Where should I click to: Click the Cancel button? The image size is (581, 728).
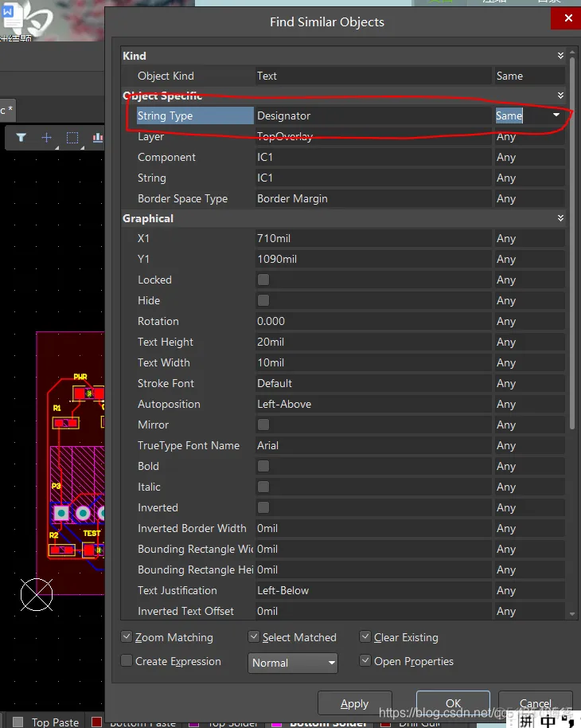point(535,703)
